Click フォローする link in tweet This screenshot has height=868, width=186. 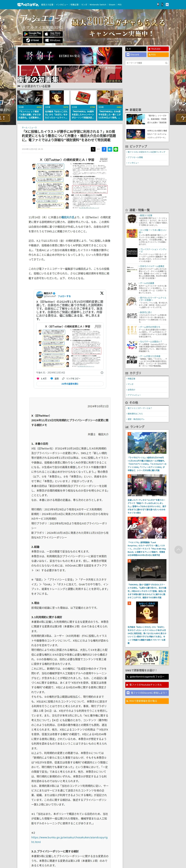point(64,296)
